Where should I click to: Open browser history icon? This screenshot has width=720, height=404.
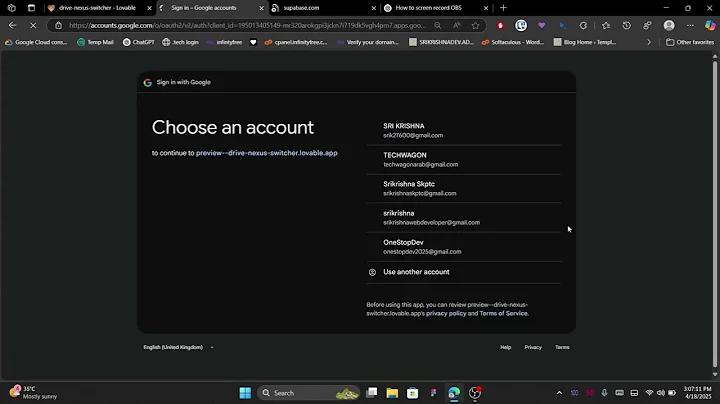click(x=626, y=26)
